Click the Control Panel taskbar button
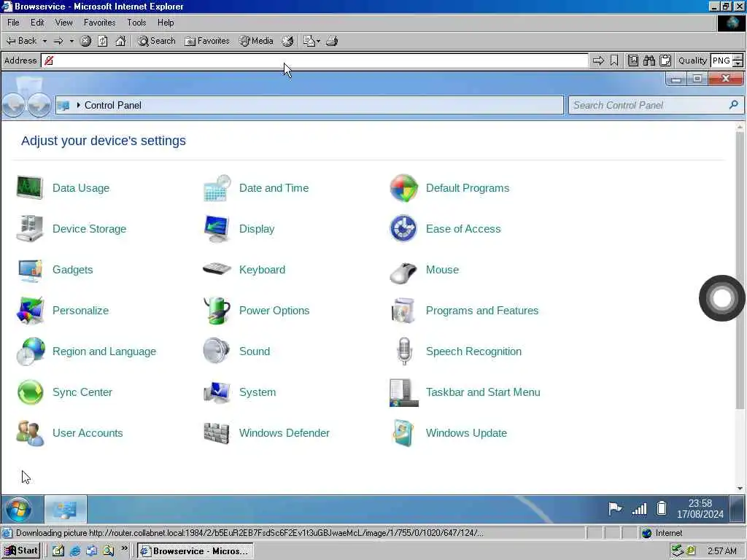747x560 pixels. [65, 510]
